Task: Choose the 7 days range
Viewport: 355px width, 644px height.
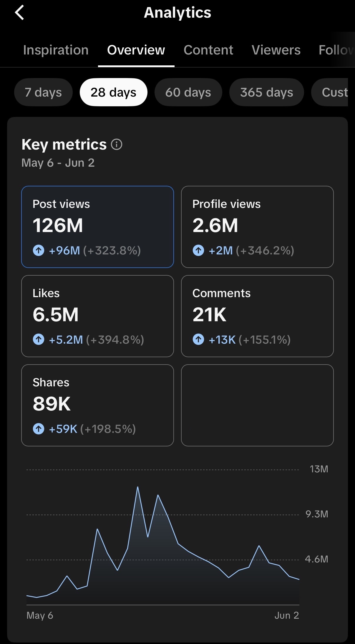Action: [x=43, y=92]
